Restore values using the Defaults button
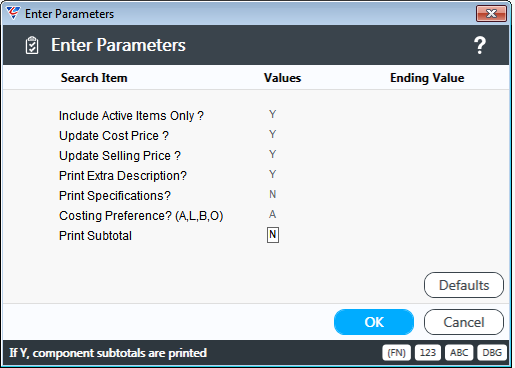 point(464,285)
